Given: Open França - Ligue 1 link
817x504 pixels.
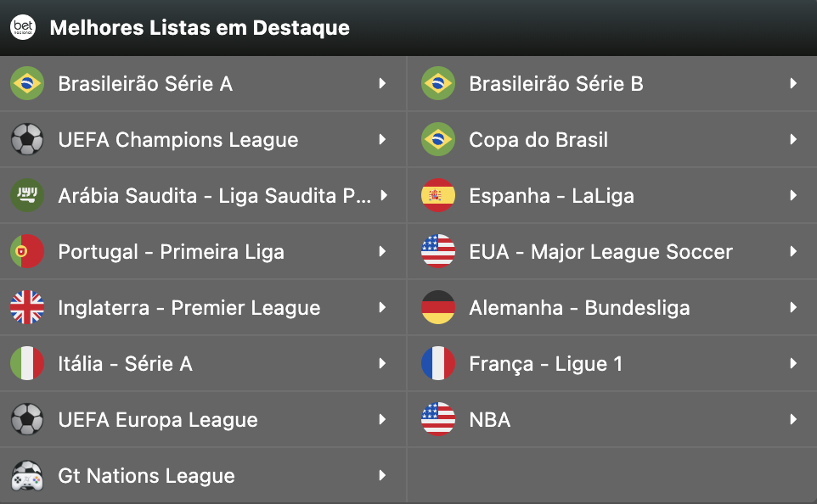Looking at the screenshot, I should [x=545, y=363].
